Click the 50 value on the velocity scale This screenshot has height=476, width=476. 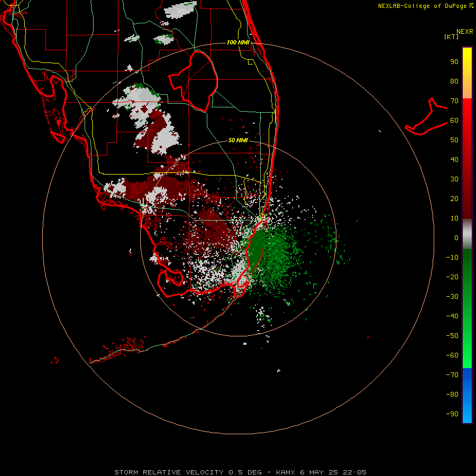point(454,140)
